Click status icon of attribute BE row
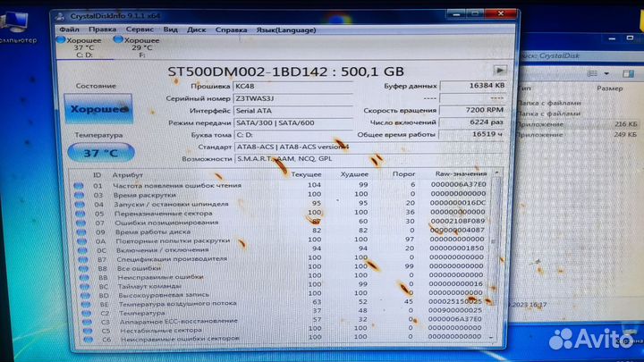 [86, 305]
